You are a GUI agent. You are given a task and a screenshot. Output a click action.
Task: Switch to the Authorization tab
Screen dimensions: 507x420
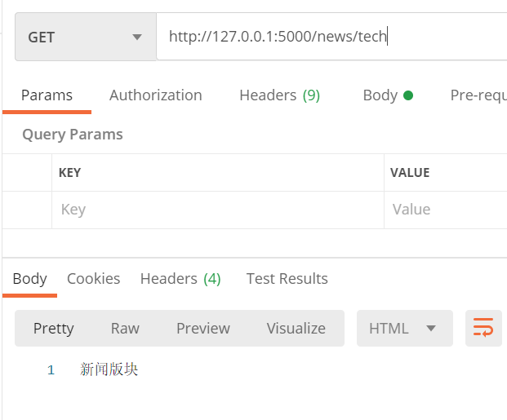click(155, 95)
